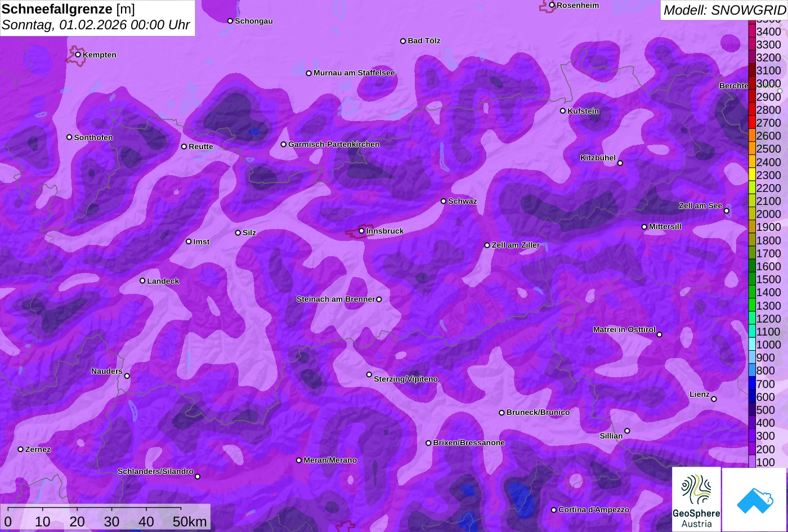Click the Cortina d'Ampezzo marker
This screenshot has height=532, width=788.
(554, 510)
